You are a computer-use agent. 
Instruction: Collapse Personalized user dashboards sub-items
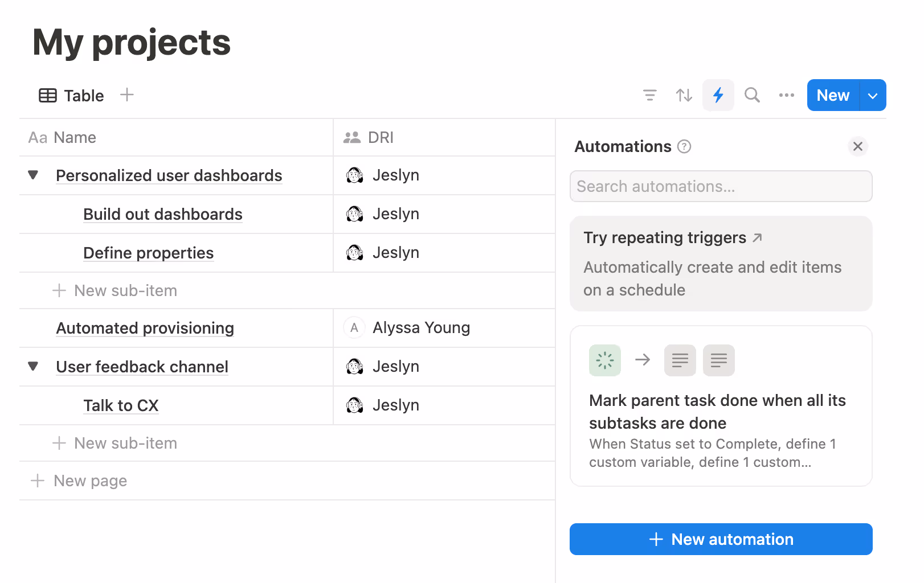pyautogui.click(x=33, y=175)
